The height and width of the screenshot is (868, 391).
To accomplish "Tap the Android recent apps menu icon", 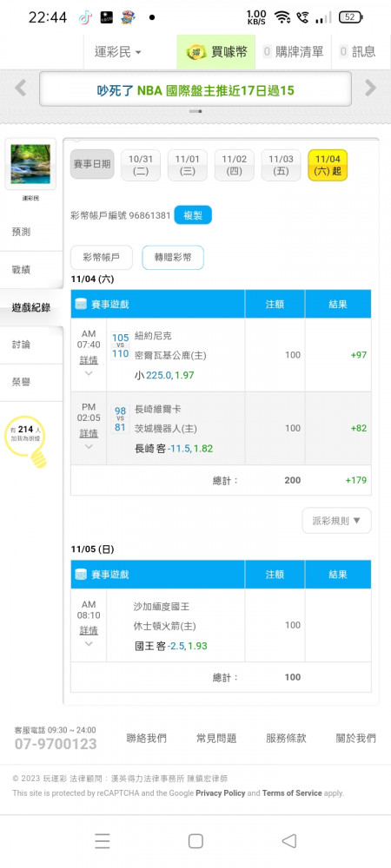I will 102,841.
